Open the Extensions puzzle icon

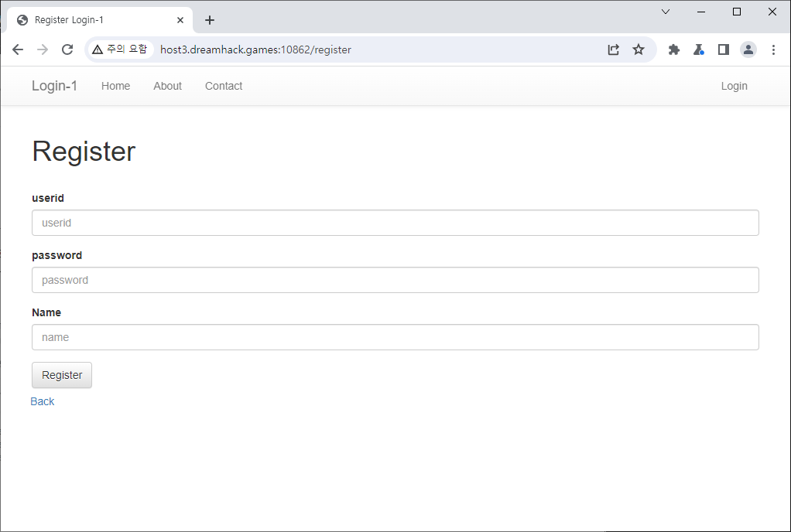[674, 49]
